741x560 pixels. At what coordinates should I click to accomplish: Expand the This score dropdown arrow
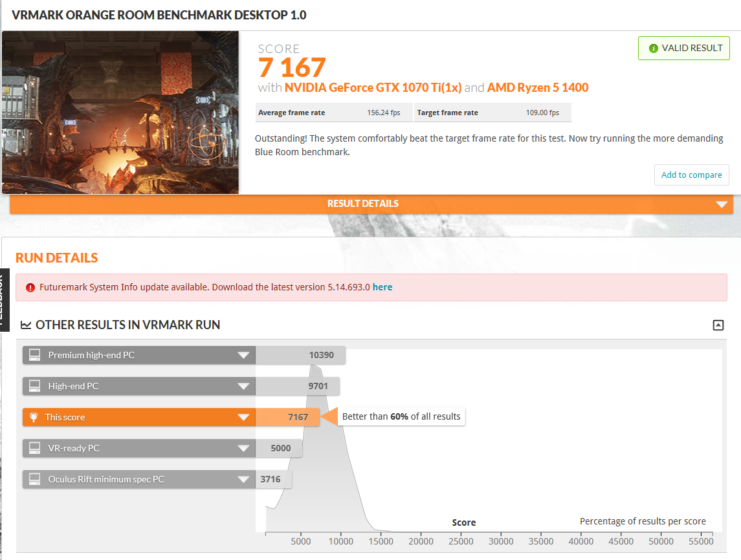tap(243, 417)
